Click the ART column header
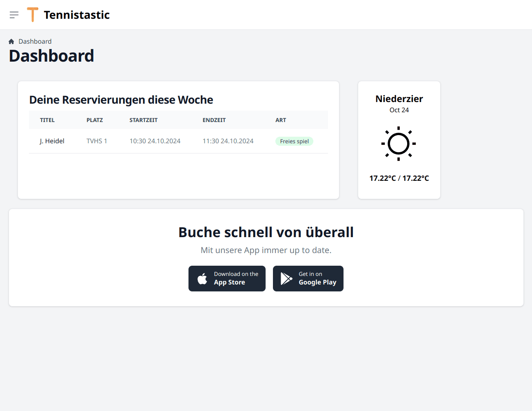532x411 pixels. [x=281, y=120]
